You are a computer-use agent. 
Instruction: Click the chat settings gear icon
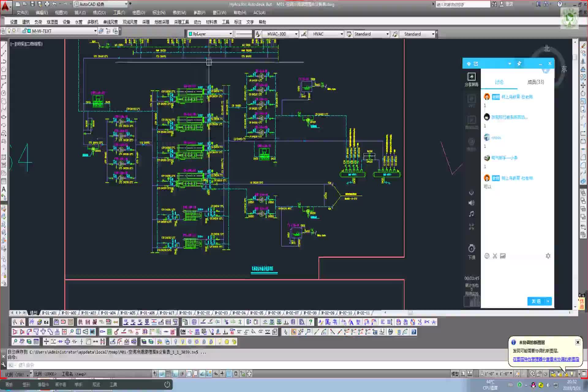pyautogui.click(x=548, y=256)
